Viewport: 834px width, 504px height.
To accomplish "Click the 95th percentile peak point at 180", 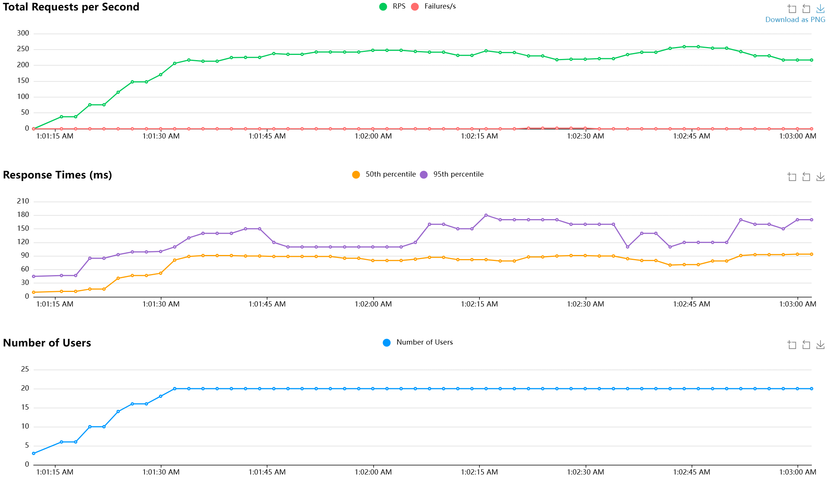I will tap(486, 215).
